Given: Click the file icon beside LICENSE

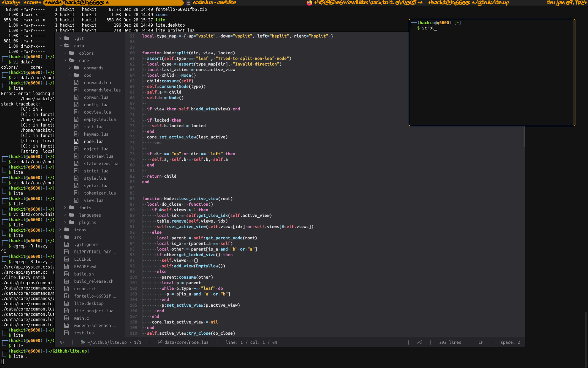Looking at the screenshot, I should (66, 259).
